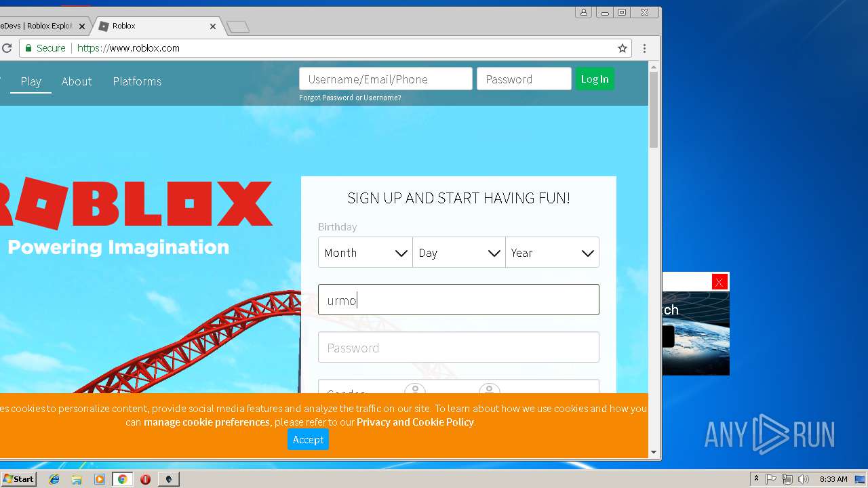The width and height of the screenshot is (868, 488).
Task: Expand the Year birthday dropdown
Action: (552, 252)
